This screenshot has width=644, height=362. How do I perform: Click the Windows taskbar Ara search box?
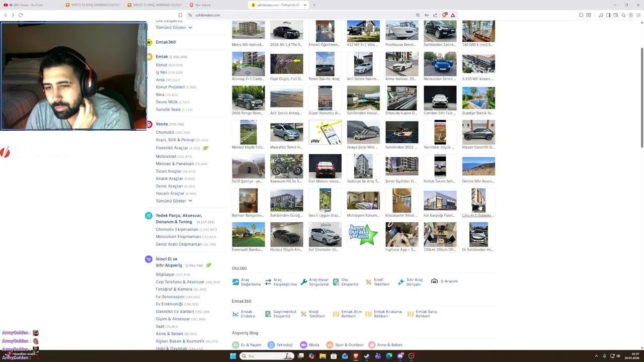(267, 356)
